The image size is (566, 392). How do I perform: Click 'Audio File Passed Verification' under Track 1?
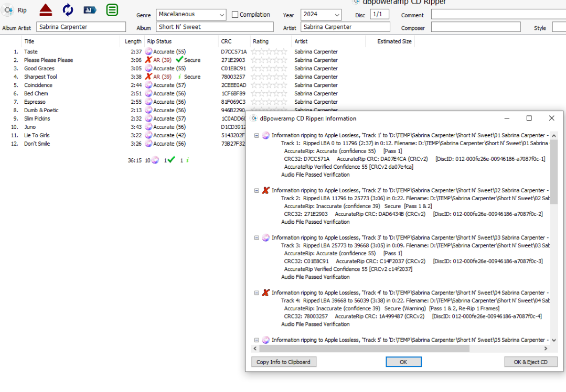coord(315,175)
